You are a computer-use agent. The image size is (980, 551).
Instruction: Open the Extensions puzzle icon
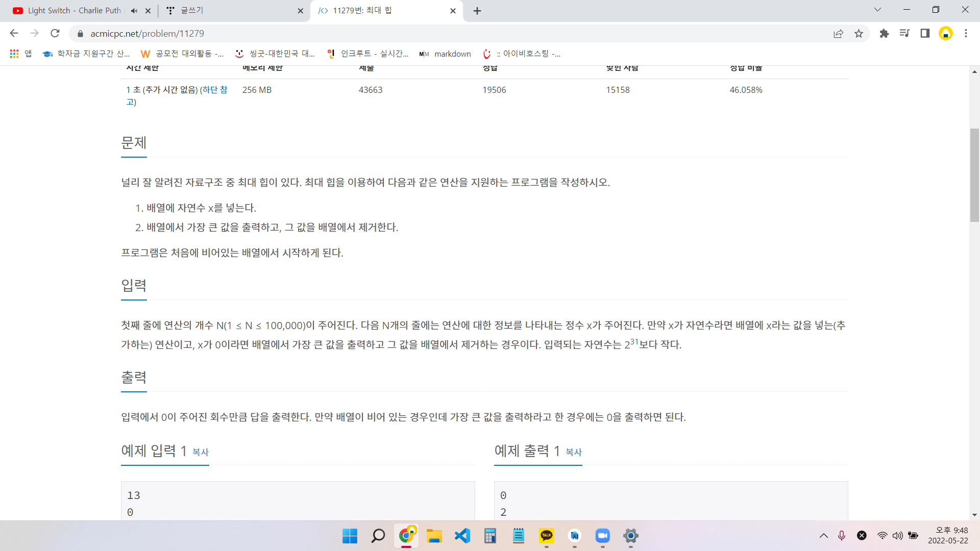pyautogui.click(x=884, y=33)
